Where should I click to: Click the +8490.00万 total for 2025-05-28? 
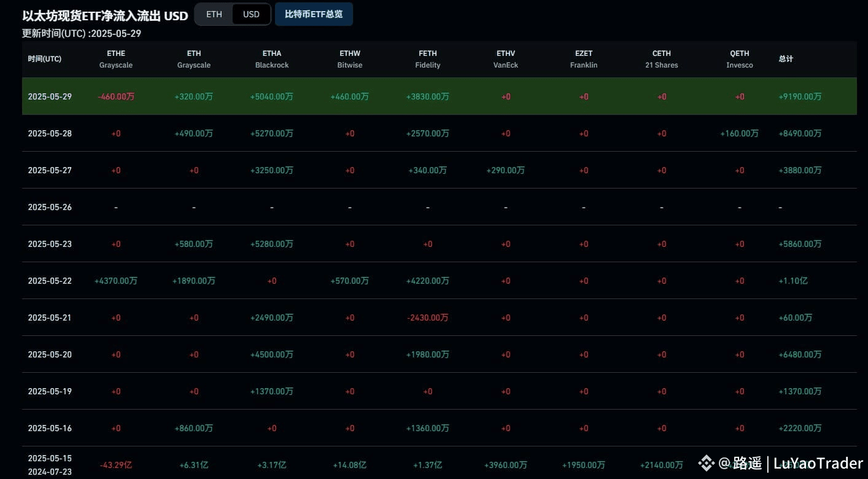800,133
